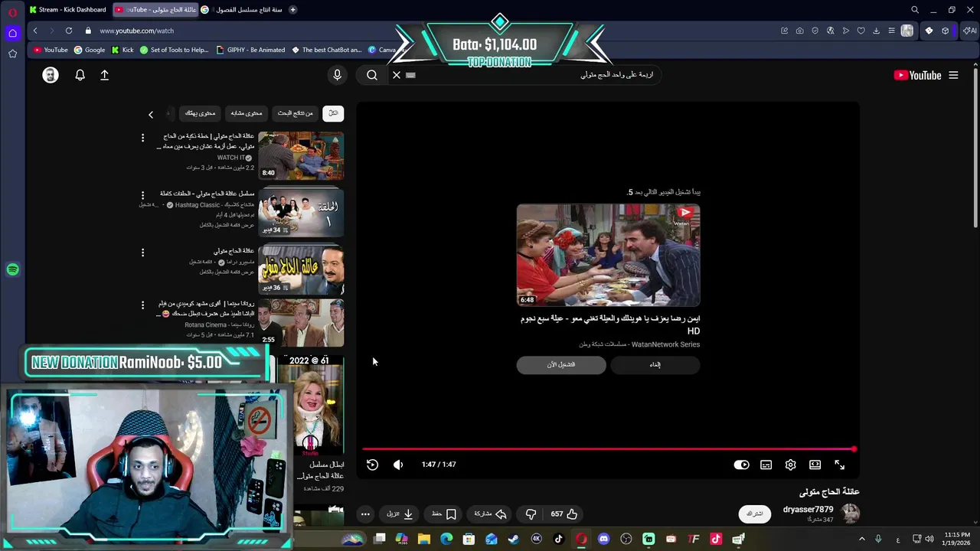
Task: Select the من نتائج البحث chip
Action: point(296,113)
